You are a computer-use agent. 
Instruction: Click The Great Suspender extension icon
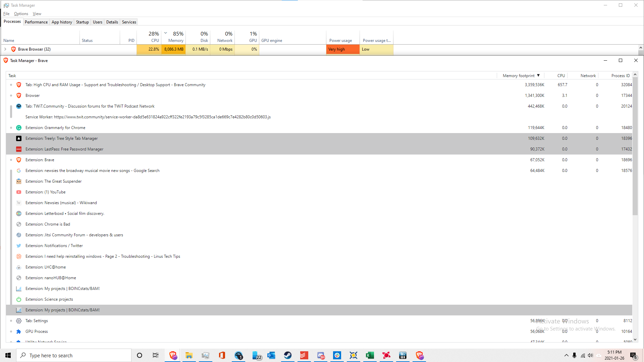19,181
